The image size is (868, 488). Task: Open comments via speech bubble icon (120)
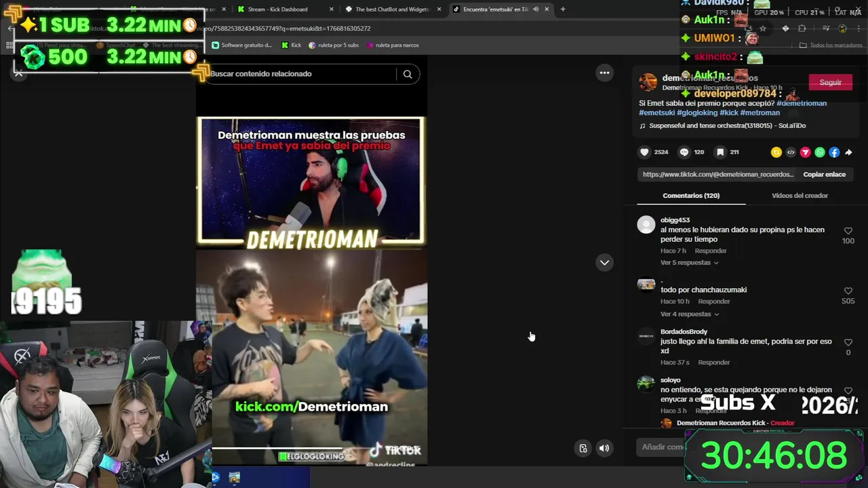tap(684, 152)
